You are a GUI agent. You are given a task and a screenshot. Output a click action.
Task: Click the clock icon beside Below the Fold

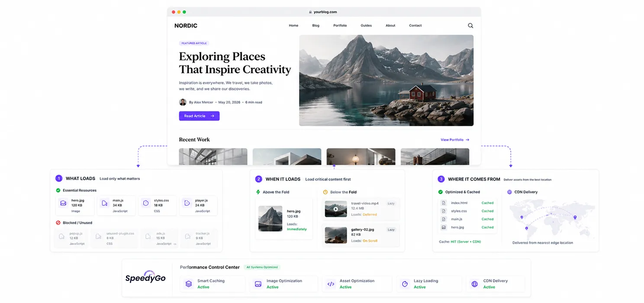pyautogui.click(x=325, y=192)
